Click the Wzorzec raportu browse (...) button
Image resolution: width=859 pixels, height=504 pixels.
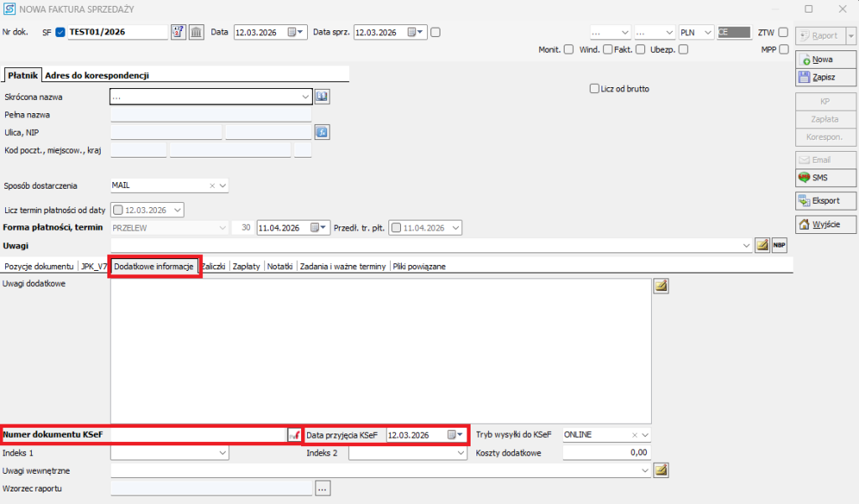324,487
